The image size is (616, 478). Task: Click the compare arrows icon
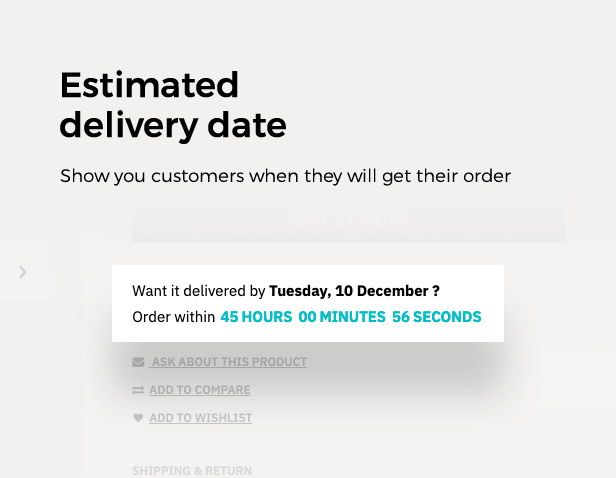(138, 390)
